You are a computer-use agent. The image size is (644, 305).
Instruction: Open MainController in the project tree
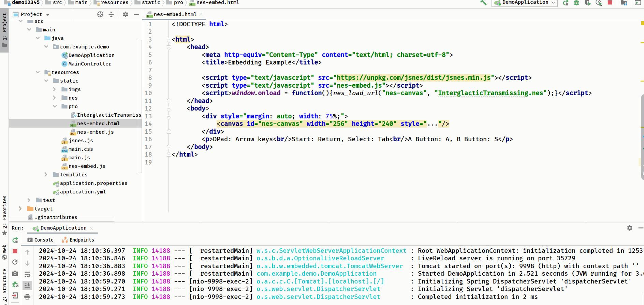[x=86, y=64]
